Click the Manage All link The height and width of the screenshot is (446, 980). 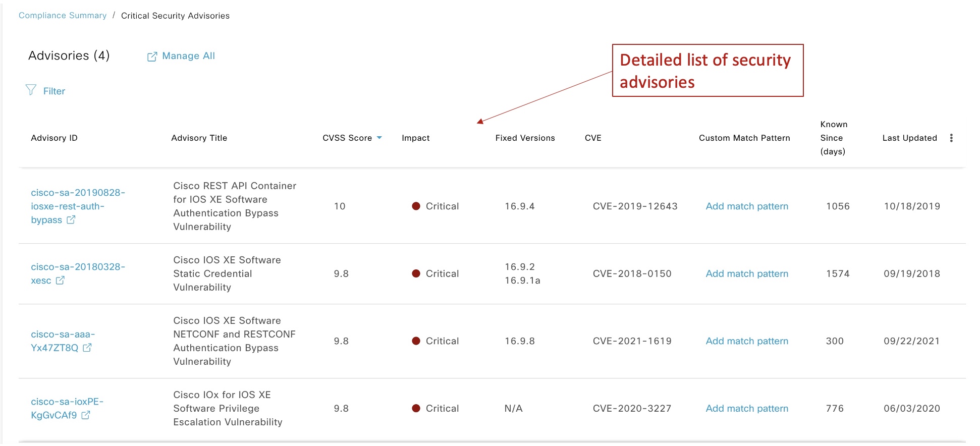pyautogui.click(x=188, y=56)
